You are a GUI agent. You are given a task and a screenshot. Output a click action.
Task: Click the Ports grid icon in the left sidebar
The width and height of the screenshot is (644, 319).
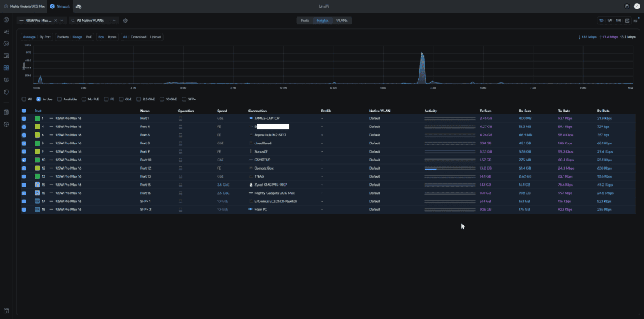6,68
